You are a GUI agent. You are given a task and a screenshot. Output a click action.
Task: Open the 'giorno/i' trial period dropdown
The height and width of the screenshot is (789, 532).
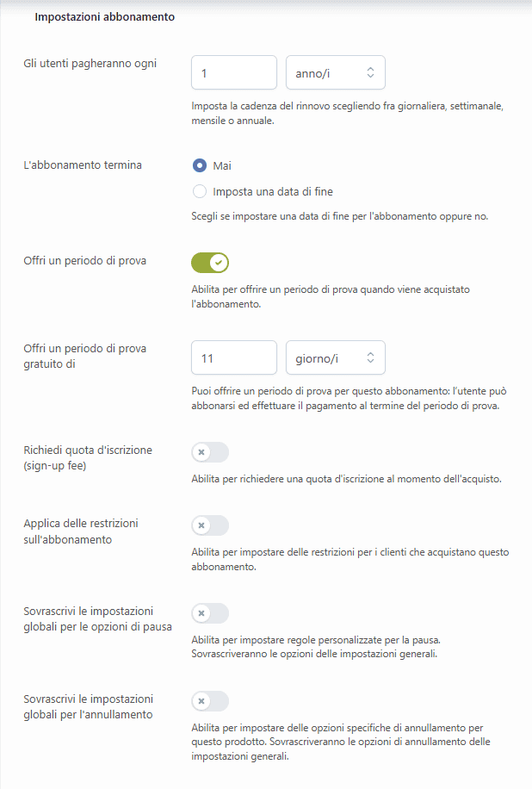pyautogui.click(x=336, y=357)
